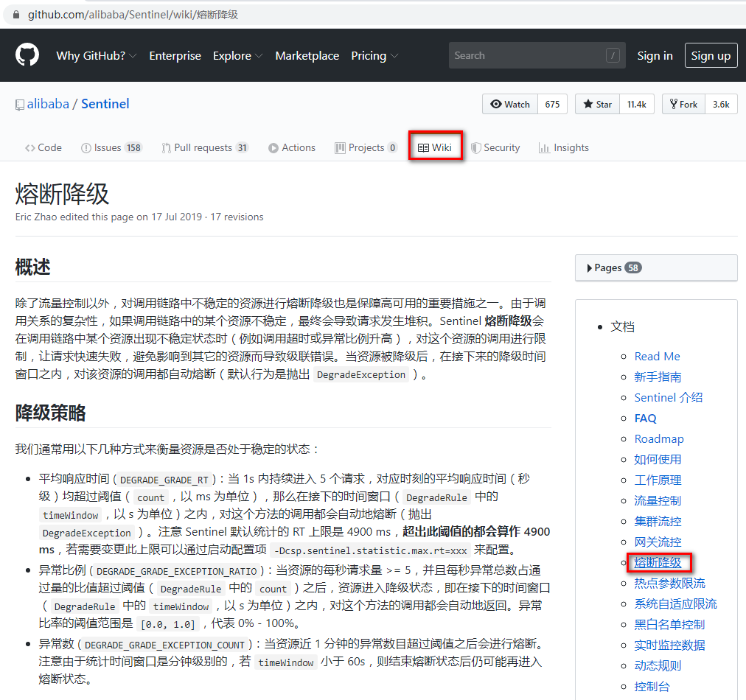Click the DEGRADE_GRADE_EXCEPTION_RATIO code text
This screenshot has height=700, width=746.
176,571
